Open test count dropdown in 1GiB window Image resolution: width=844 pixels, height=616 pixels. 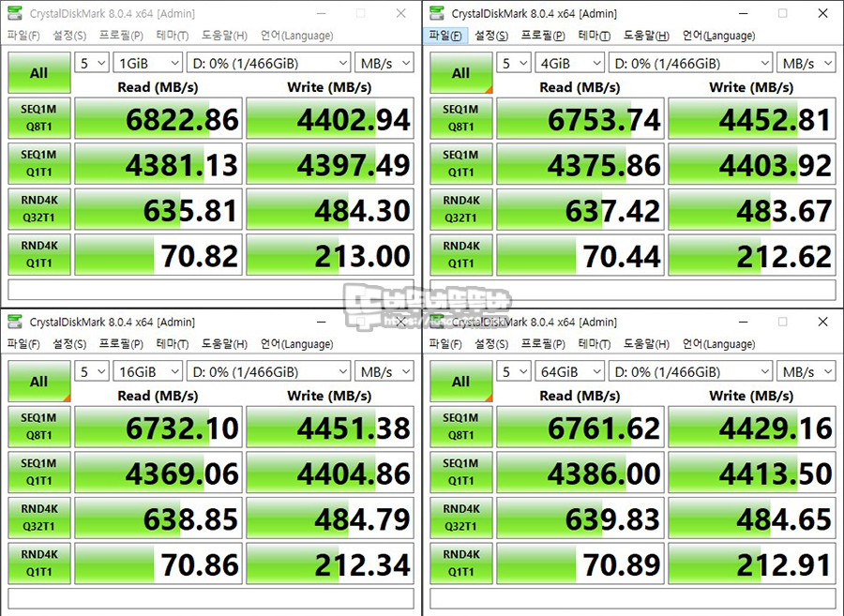coord(92,63)
